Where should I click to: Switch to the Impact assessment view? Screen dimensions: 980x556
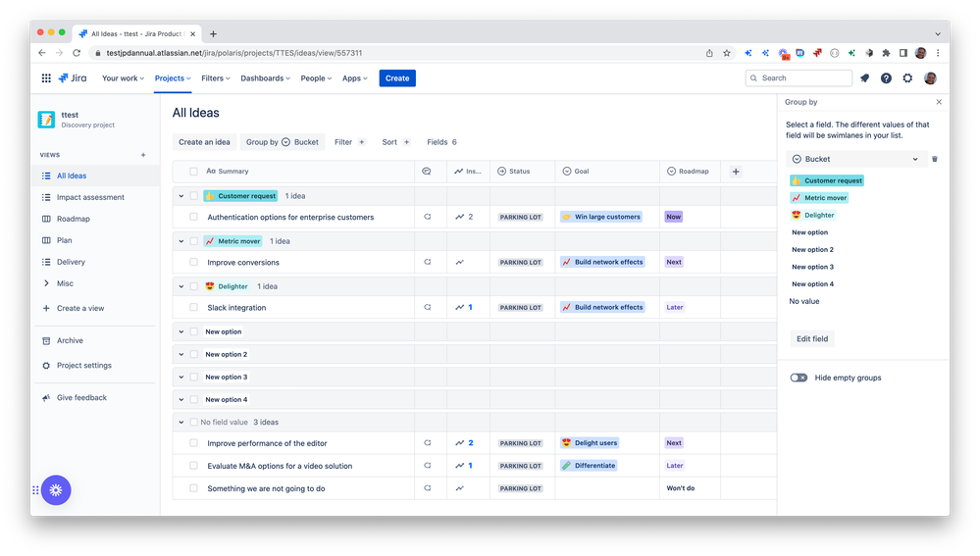tap(90, 197)
